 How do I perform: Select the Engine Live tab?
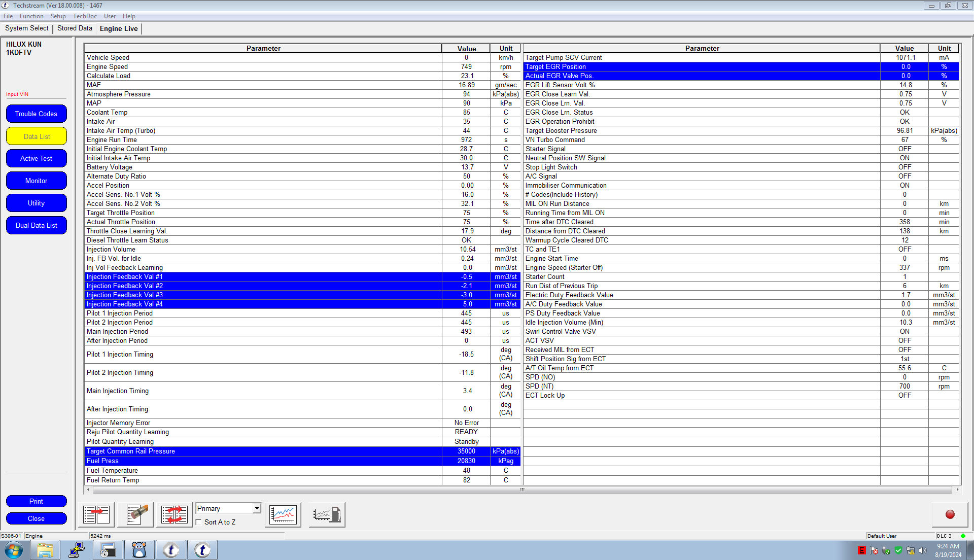pyautogui.click(x=119, y=28)
